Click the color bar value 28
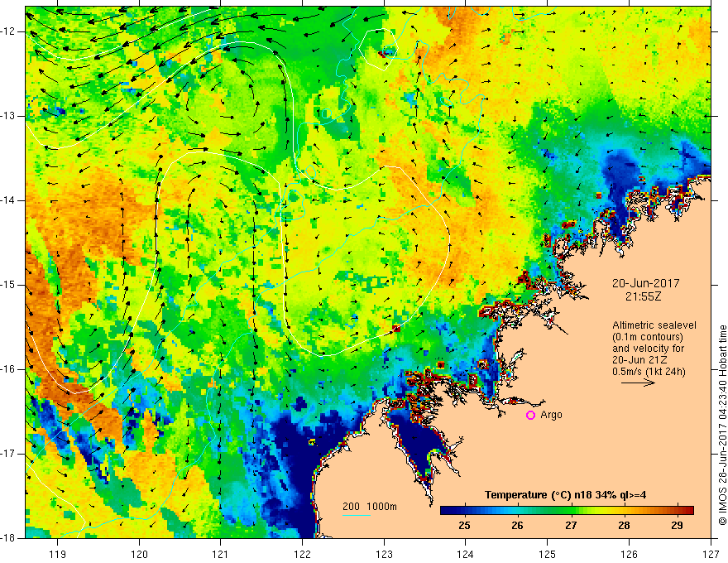This screenshot has width=728, height=563. (624, 526)
